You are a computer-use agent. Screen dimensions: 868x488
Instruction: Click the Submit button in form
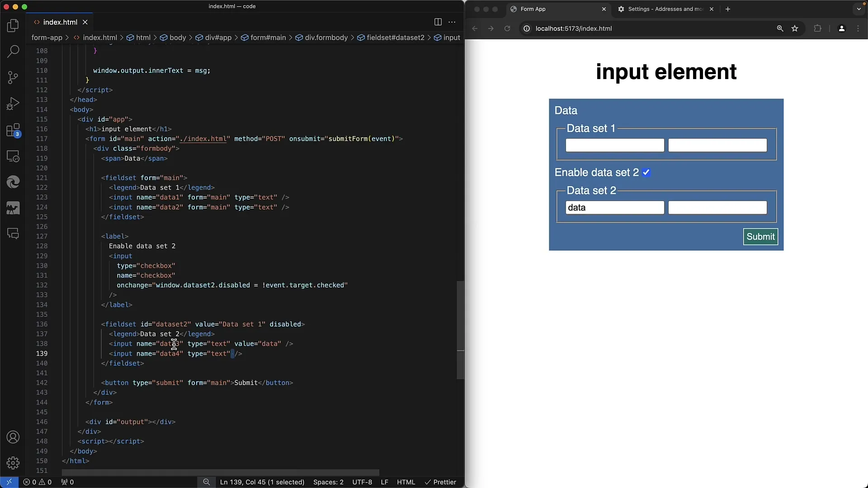[760, 237]
